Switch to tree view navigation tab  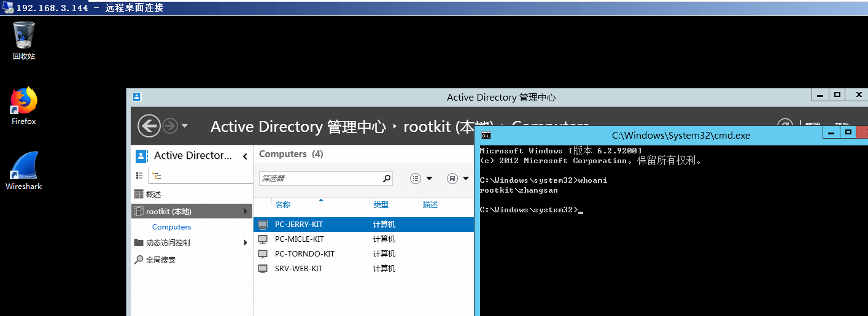tap(157, 175)
